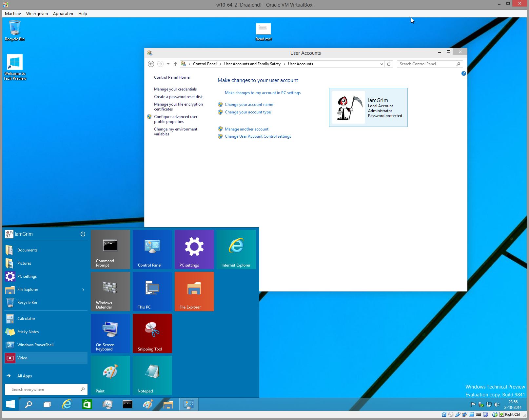Screen dimensions: 529x420
Task: Select Windows PowerShell in Start menu
Action: coord(46,345)
